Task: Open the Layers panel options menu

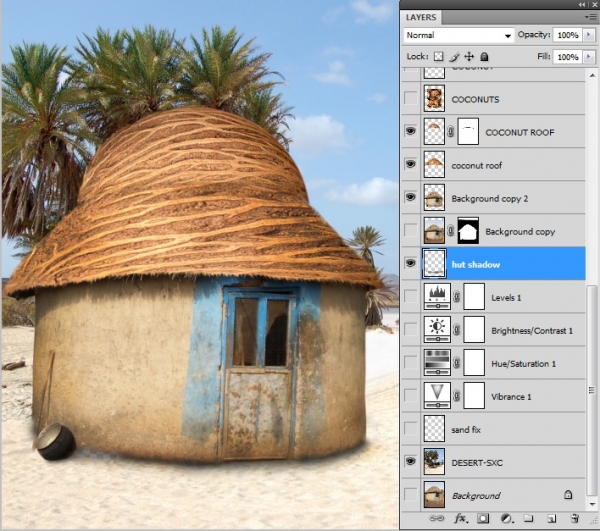Action: [591, 17]
